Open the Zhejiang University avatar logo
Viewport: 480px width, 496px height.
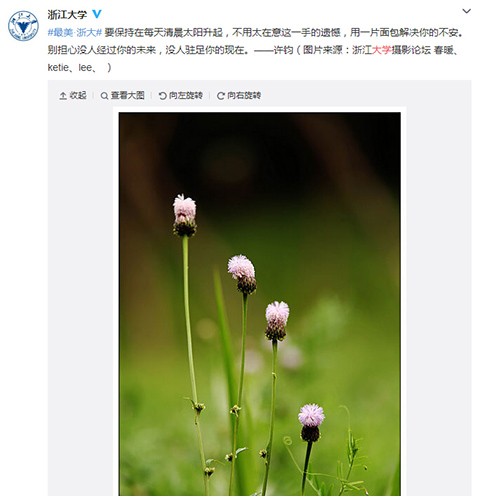[23, 26]
